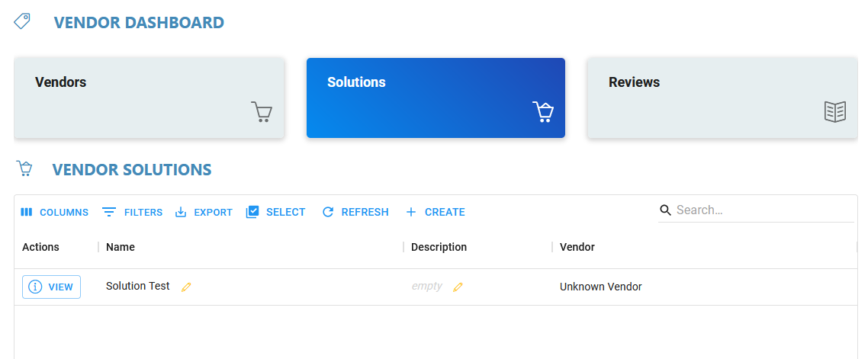The height and width of the screenshot is (359, 868).
Task: Sort by the Name column header
Action: pos(121,247)
